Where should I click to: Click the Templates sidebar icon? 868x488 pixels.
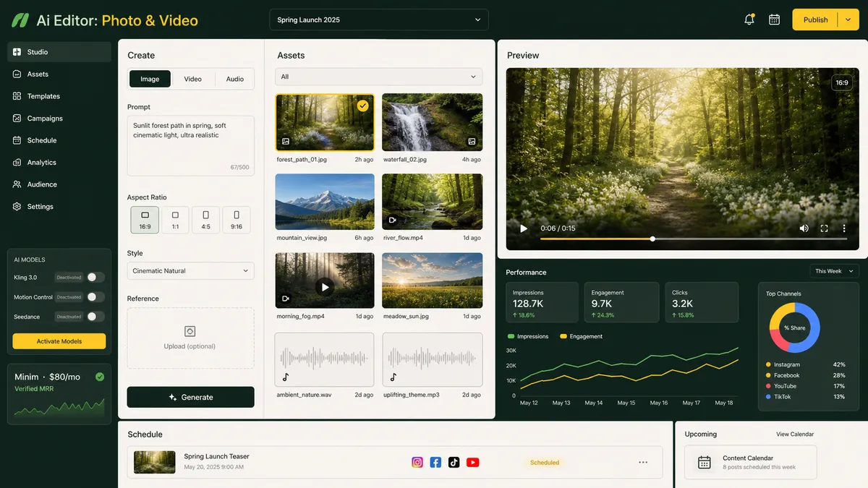pyautogui.click(x=17, y=96)
